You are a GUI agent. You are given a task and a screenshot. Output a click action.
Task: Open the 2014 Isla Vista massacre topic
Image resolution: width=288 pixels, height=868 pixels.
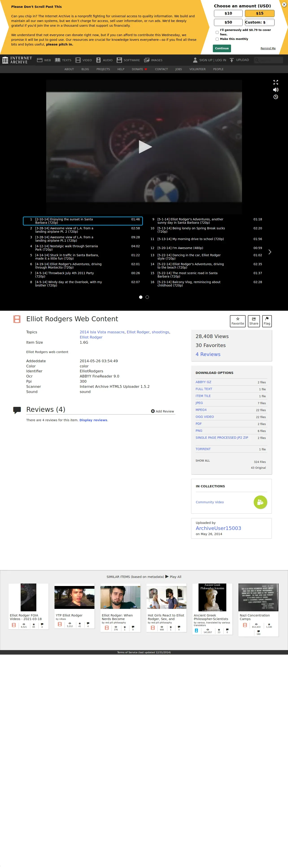coord(102,332)
